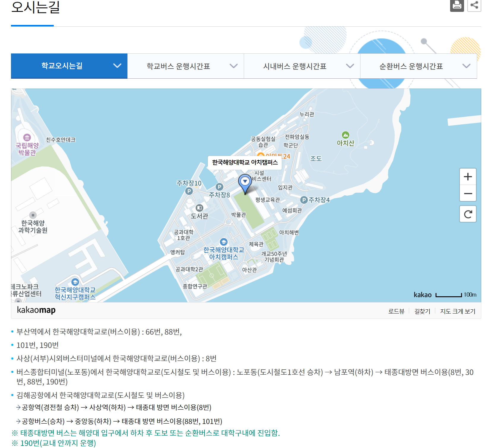489x448 pixels.
Task: Click the 전파암실동 label on the map
Action: 297,137
